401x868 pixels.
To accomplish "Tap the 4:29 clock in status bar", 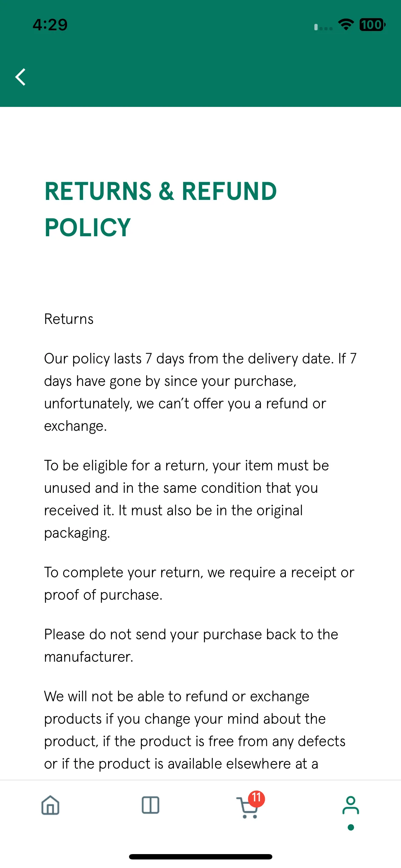I will (50, 25).
